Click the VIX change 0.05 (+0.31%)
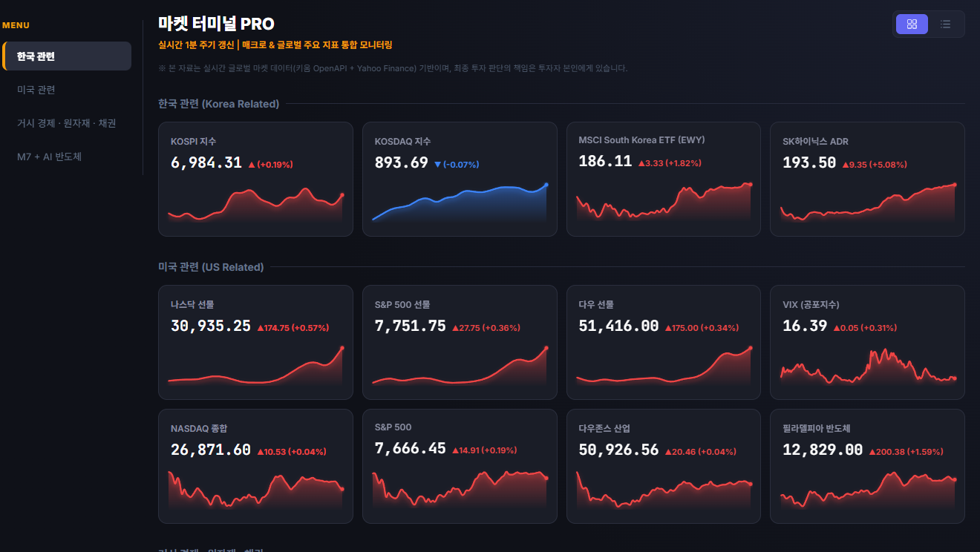Viewport: 980px width, 552px height. [865, 328]
